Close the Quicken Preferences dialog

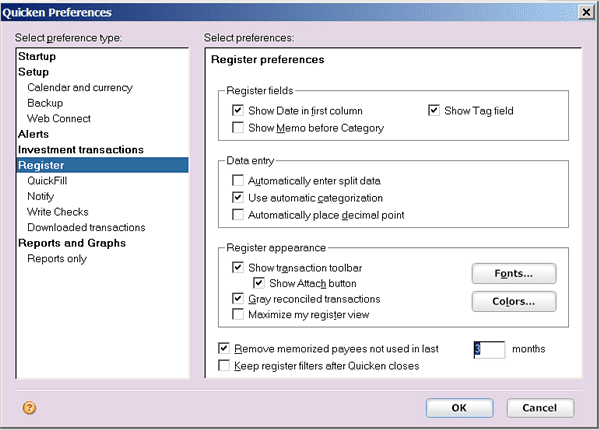(x=586, y=13)
